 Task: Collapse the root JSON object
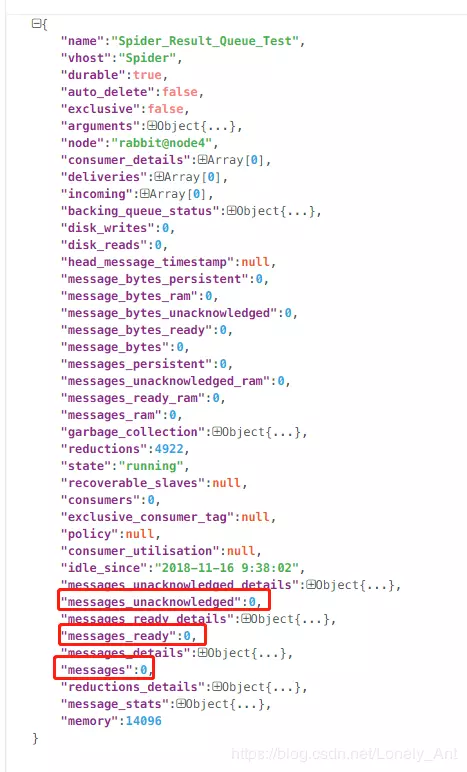(36, 23)
